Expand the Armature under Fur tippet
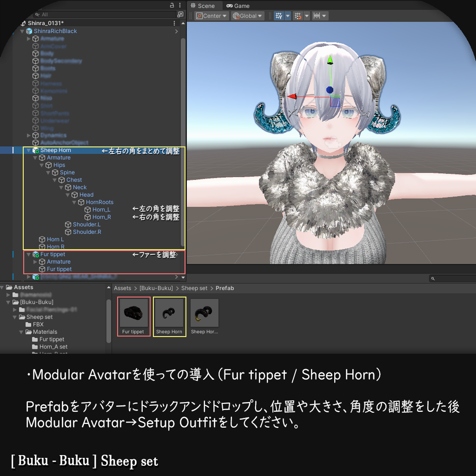Viewport: 476px width, 476px height. (34, 261)
